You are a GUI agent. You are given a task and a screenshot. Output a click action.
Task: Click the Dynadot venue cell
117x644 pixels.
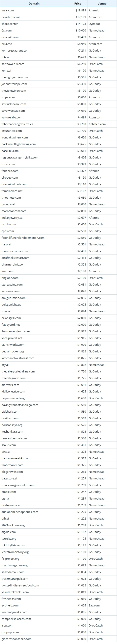pos(94,24)
